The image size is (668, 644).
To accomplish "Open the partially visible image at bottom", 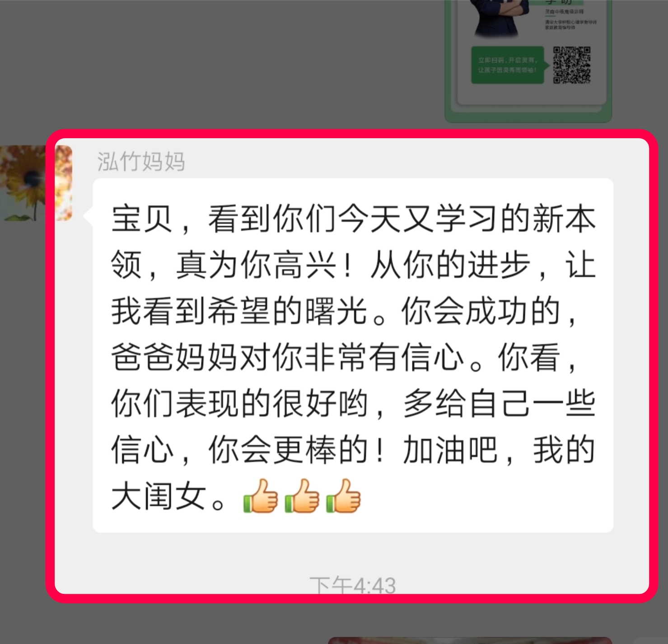I will 470,640.
